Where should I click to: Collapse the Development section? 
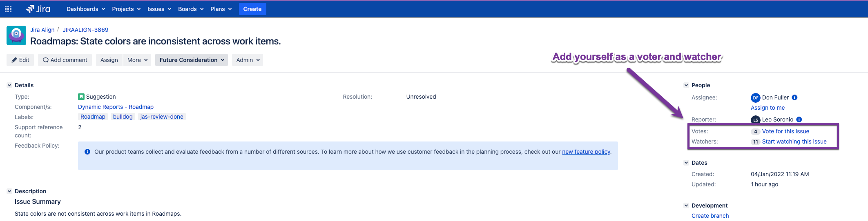[686, 206]
